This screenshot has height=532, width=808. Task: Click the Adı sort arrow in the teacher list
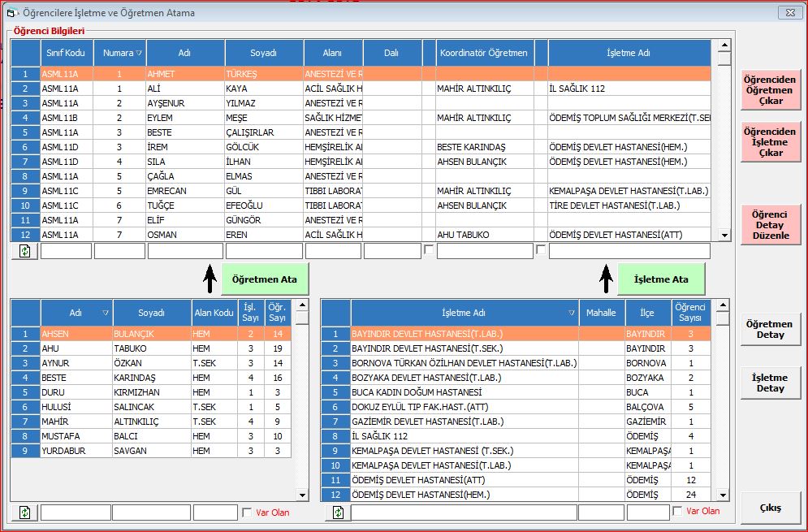coord(106,314)
